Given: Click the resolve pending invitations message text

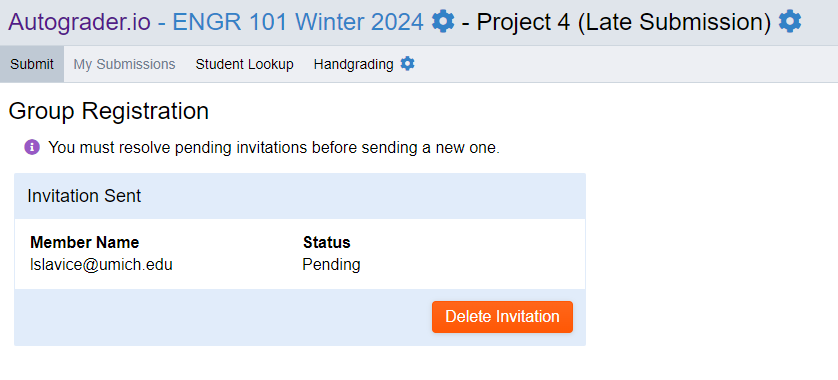Looking at the screenshot, I should pos(274,148).
